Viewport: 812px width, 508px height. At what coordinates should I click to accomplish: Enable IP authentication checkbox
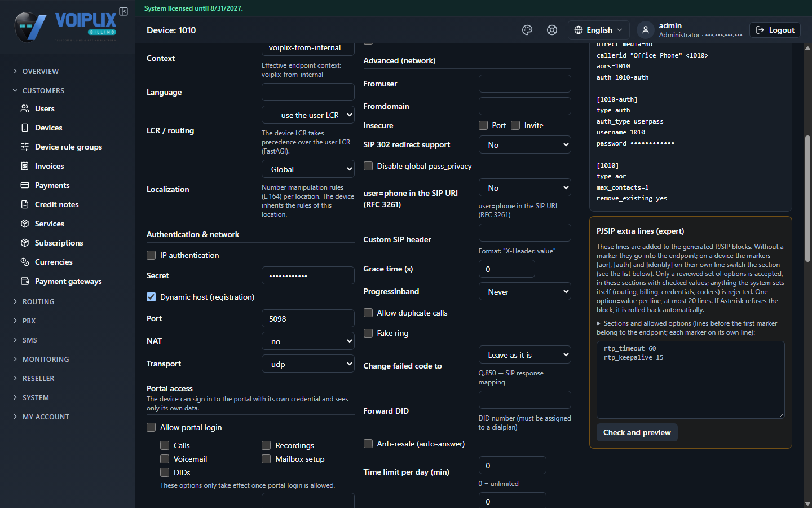[151, 255]
